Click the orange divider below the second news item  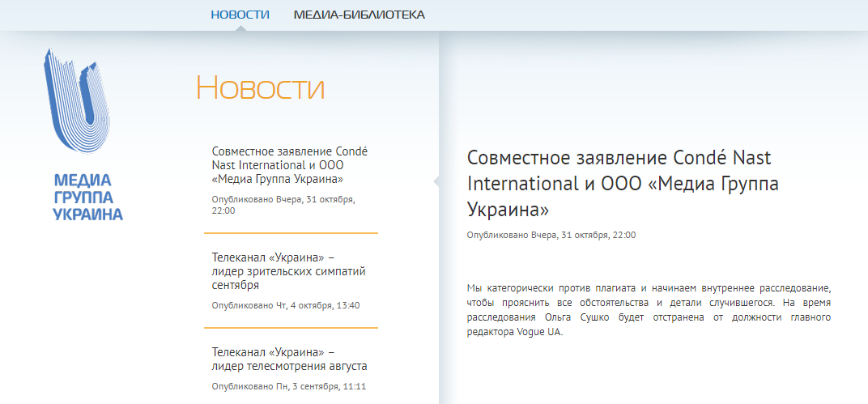(x=291, y=328)
